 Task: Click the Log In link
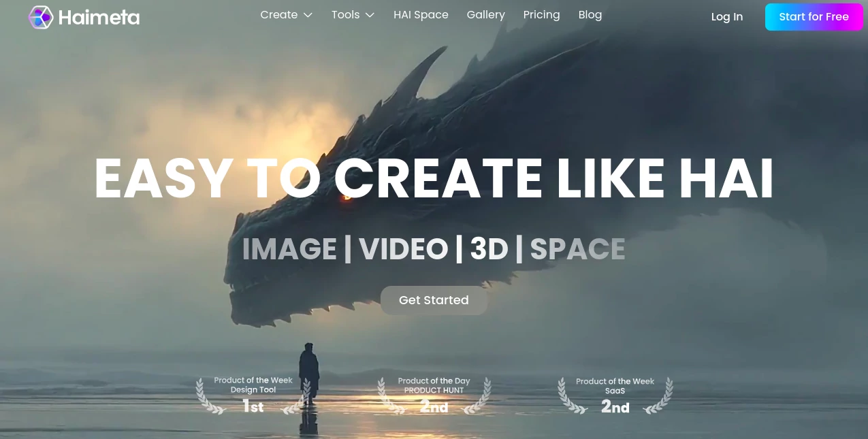point(726,16)
